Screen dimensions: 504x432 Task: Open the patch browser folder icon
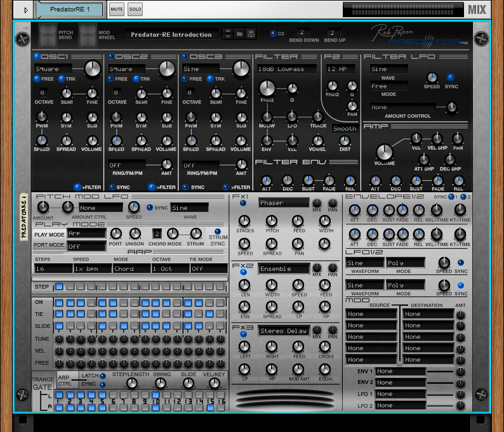click(239, 34)
